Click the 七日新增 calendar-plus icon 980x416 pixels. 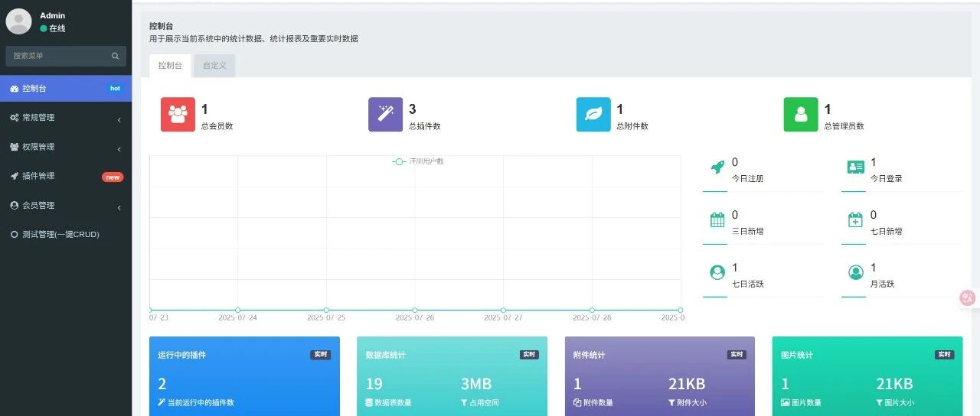point(856,219)
